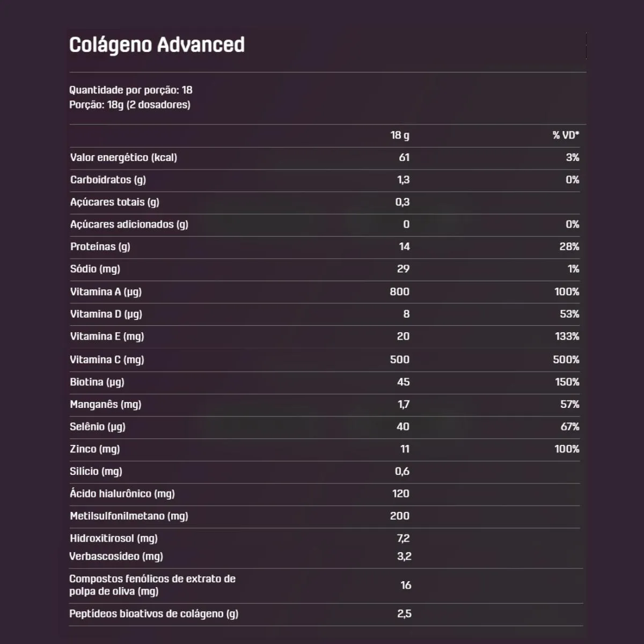
Task: Click the Carboidratos (g) row label
Action: (108, 180)
